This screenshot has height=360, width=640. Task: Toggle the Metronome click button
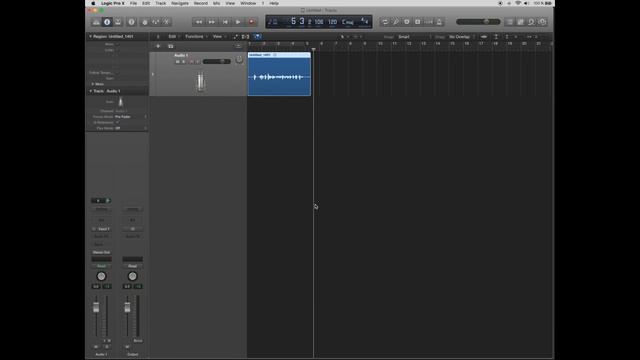439,22
